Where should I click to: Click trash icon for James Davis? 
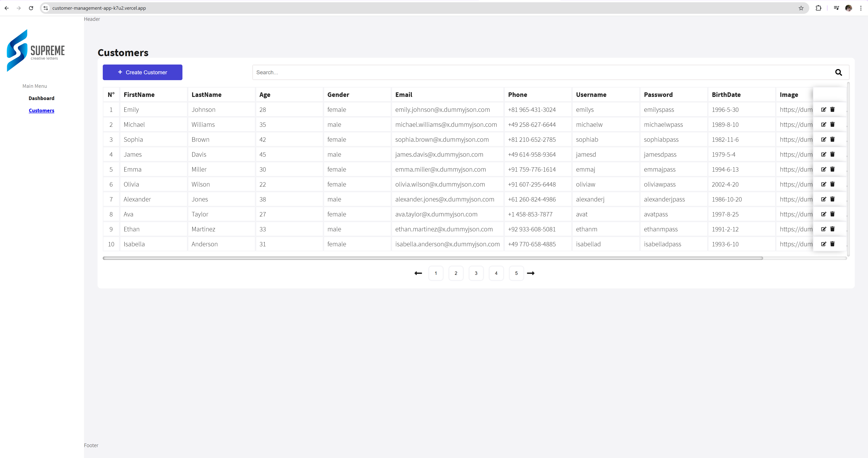click(x=832, y=154)
